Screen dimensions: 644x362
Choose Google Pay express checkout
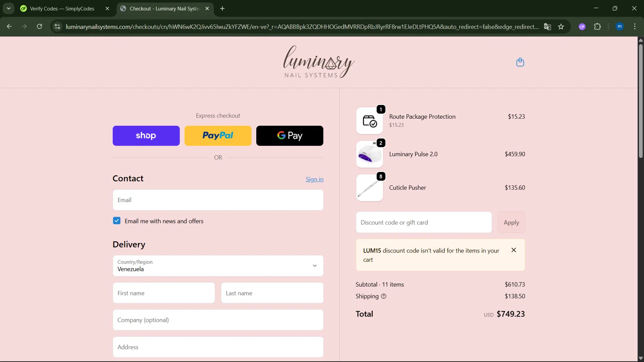coord(290,136)
